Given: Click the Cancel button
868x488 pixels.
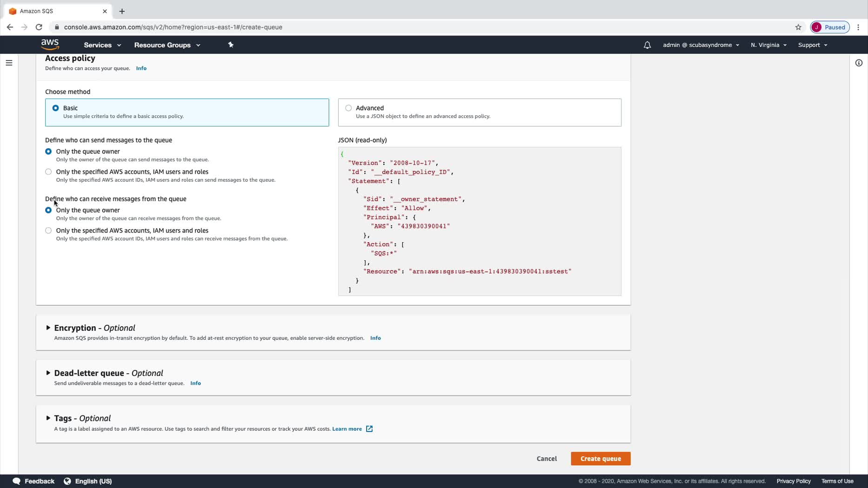Looking at the screenshot, I should pyautogui.click(x=546, y=458).
